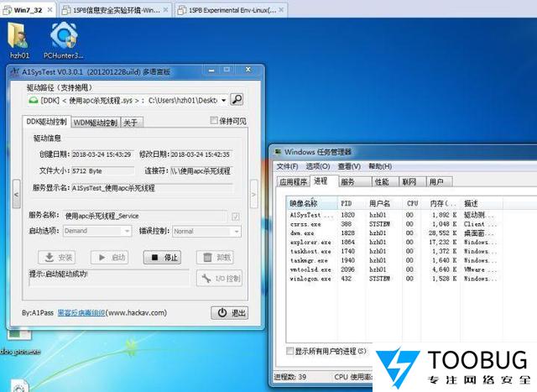Sort processes by CPU column header
Image resolution: width=537 pixels, height=392 pixels.
pyautogui.click(x=412, y=203)
